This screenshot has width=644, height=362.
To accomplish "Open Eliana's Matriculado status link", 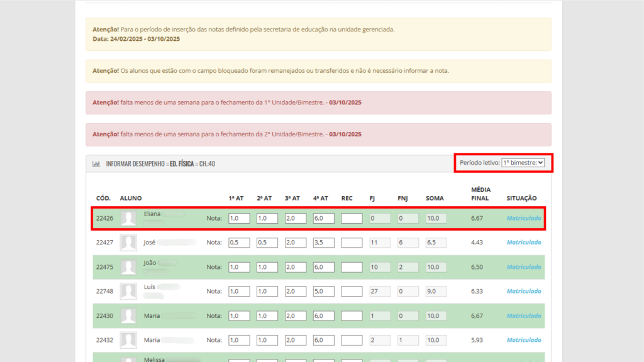I will click(x=523, y=219).
